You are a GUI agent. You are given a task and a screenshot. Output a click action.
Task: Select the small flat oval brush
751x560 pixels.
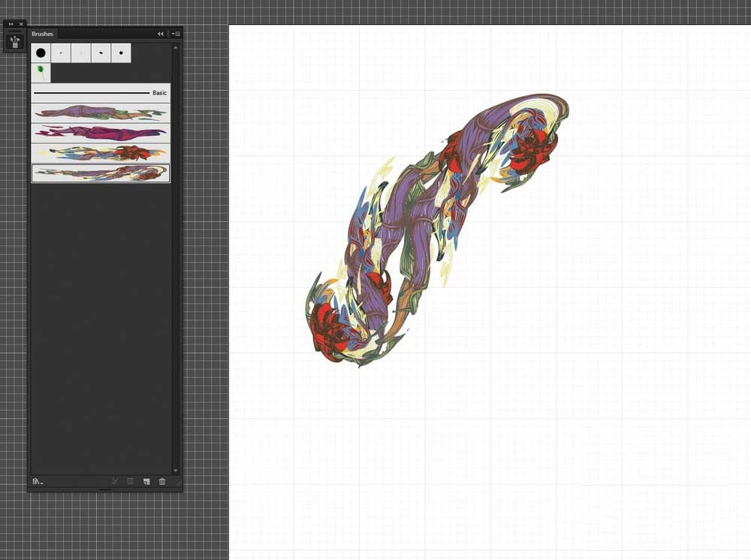[101, 53]
